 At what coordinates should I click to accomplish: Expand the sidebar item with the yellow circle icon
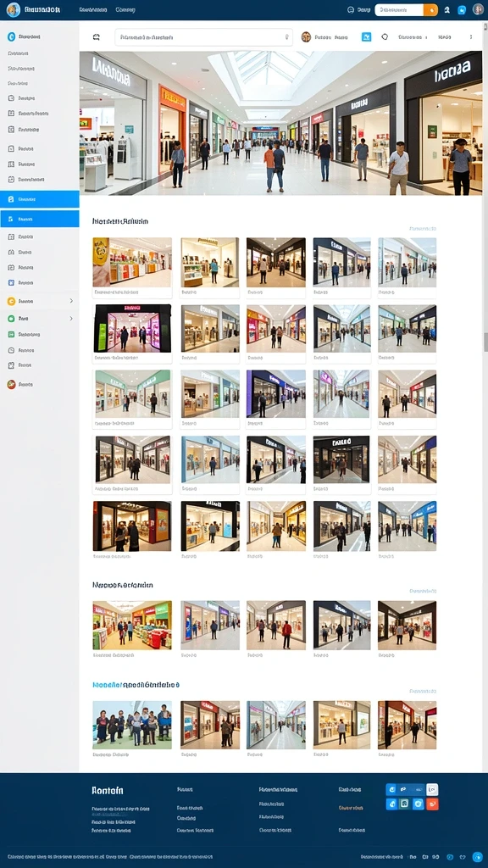39,301
